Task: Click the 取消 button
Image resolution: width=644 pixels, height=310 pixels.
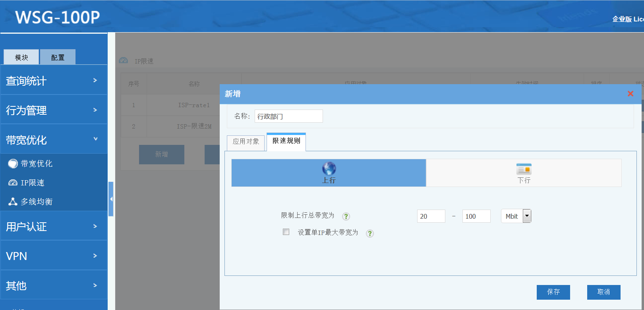Action: [603, 292]
